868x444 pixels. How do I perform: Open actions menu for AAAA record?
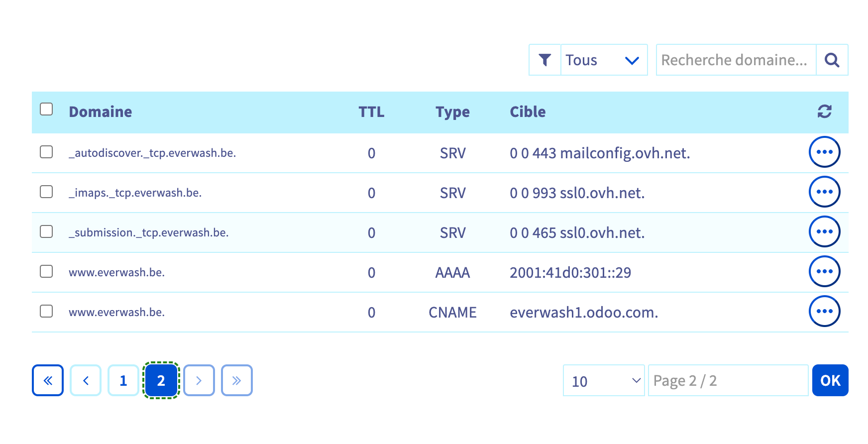pos(824,271)
